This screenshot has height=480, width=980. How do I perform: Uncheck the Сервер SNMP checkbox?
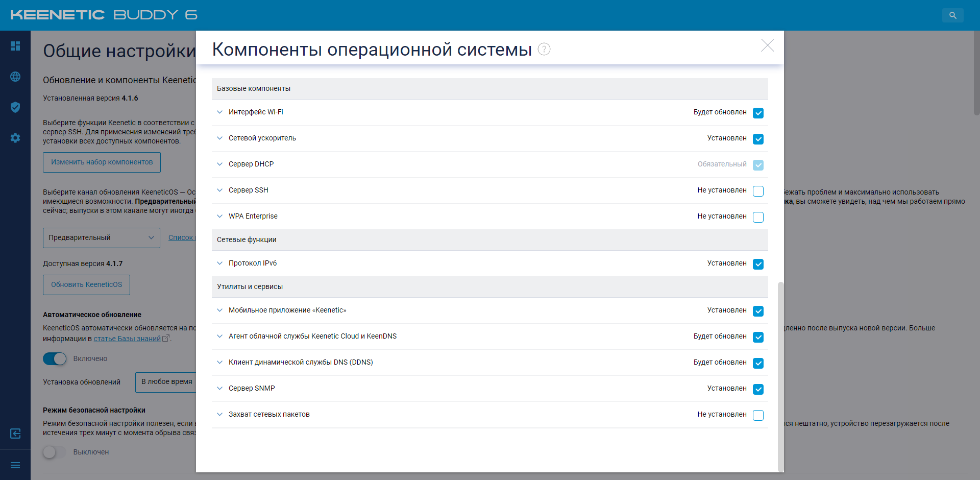click(758, 389)
